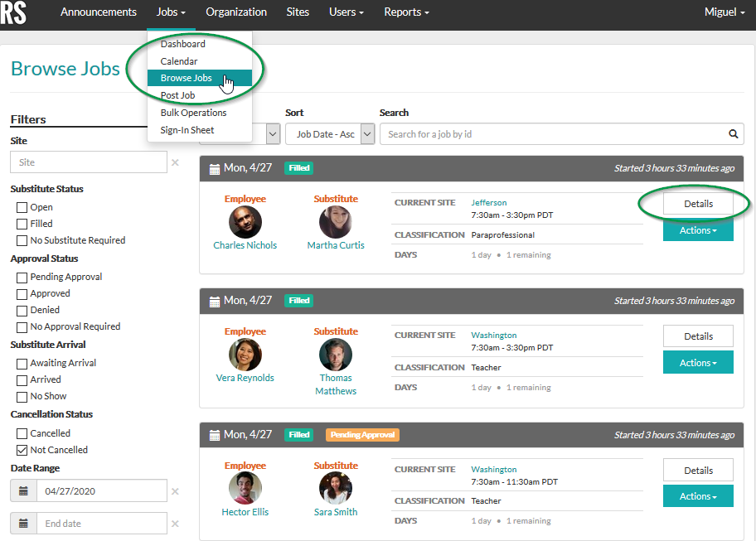Open calendar icon beside End date field
Viewport: 756px width, 541px height.
(x=23, y=523)
